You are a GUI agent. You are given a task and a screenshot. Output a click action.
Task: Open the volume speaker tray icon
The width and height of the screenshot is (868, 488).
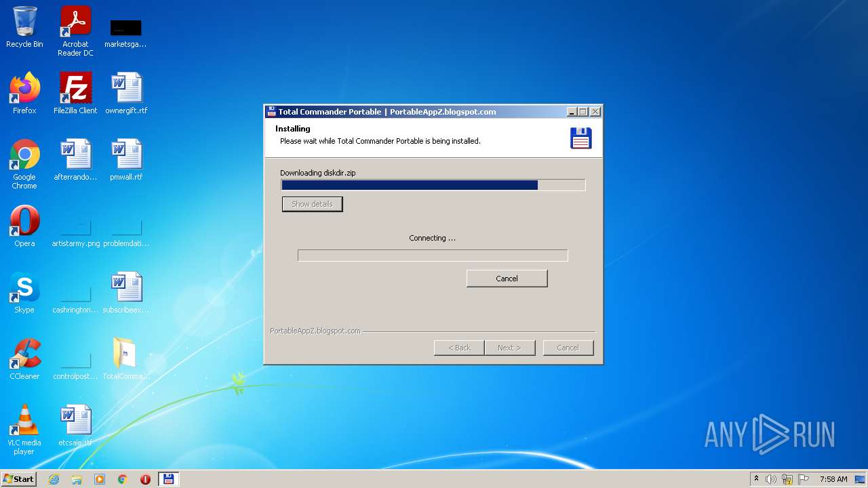coord(770,479)
